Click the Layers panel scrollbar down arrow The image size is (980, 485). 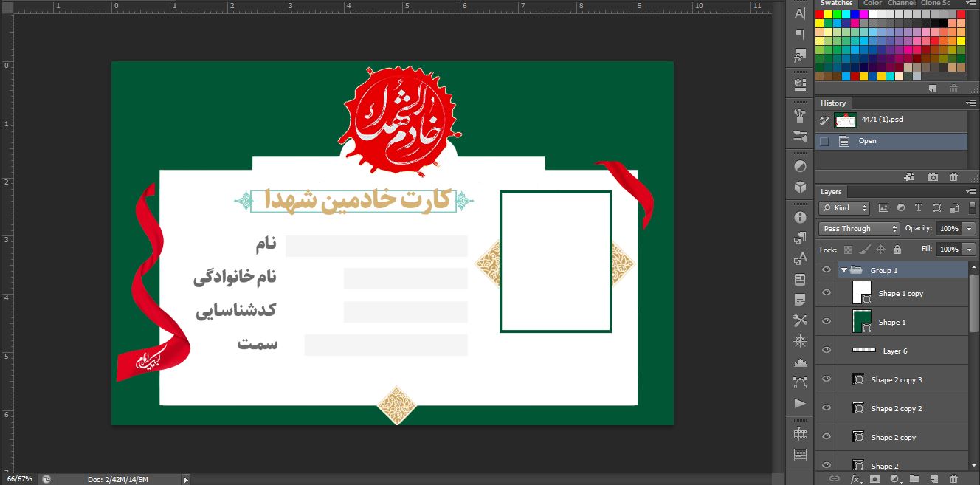974,464
